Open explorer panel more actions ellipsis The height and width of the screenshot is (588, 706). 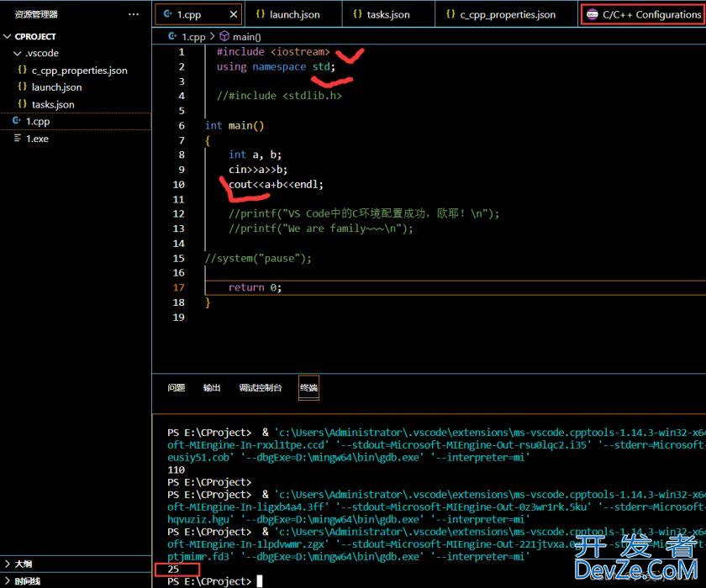click(134, 14)
